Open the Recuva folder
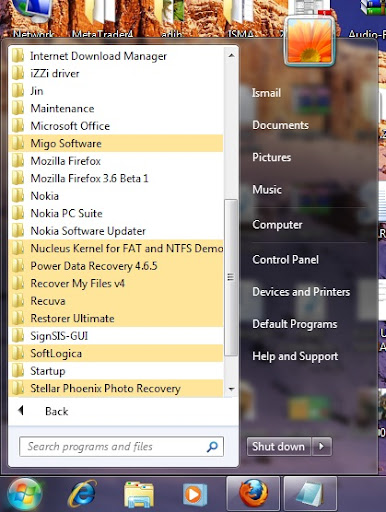 pyautogui.click(x=116, y=301)
